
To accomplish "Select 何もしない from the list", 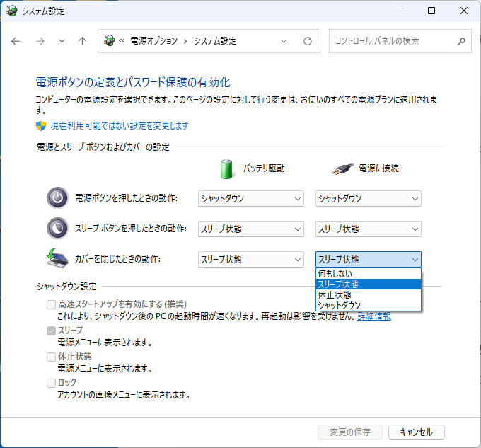I will coord(369,273).
